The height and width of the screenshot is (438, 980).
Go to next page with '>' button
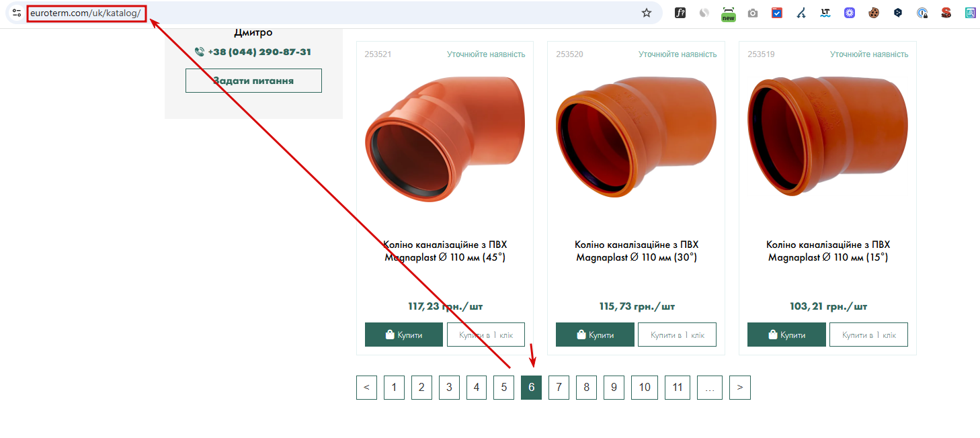click(740, 388)
